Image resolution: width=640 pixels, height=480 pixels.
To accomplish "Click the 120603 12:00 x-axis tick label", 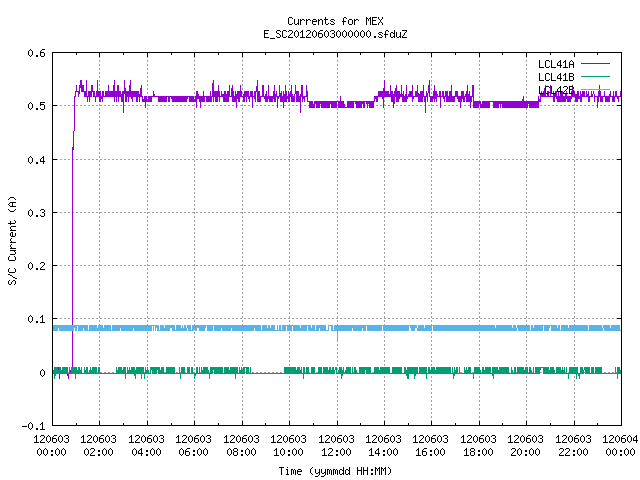I will [336, 445].
